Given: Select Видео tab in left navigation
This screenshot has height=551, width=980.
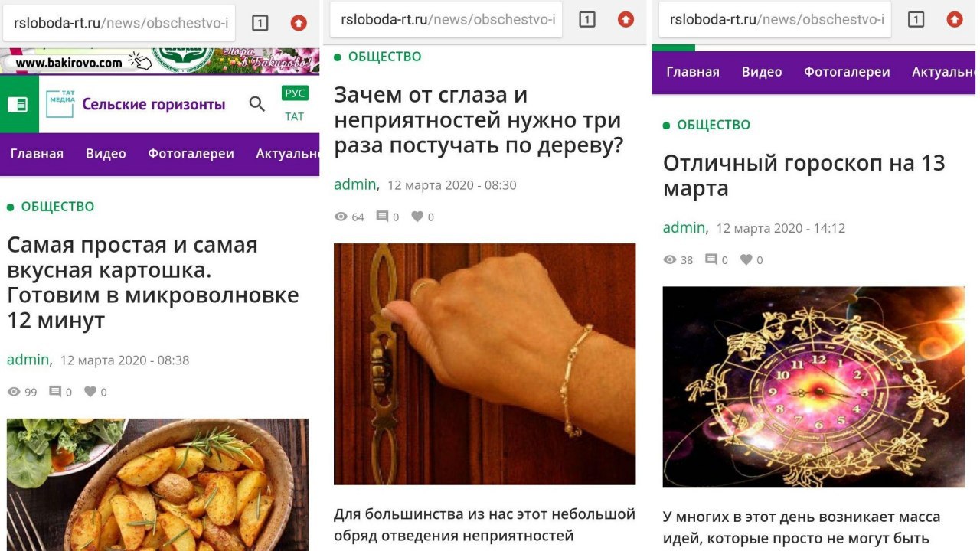Looking at the screenshot, I should [x=106, y=154].
